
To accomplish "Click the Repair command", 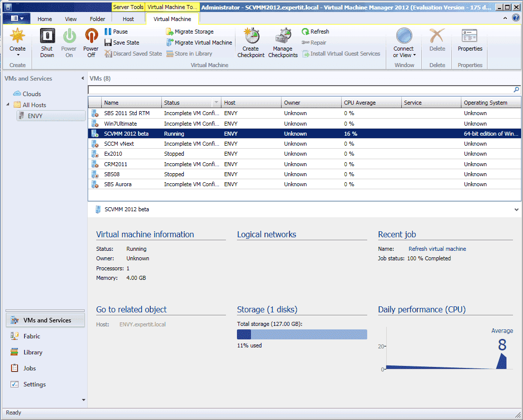I will (314, 43).
